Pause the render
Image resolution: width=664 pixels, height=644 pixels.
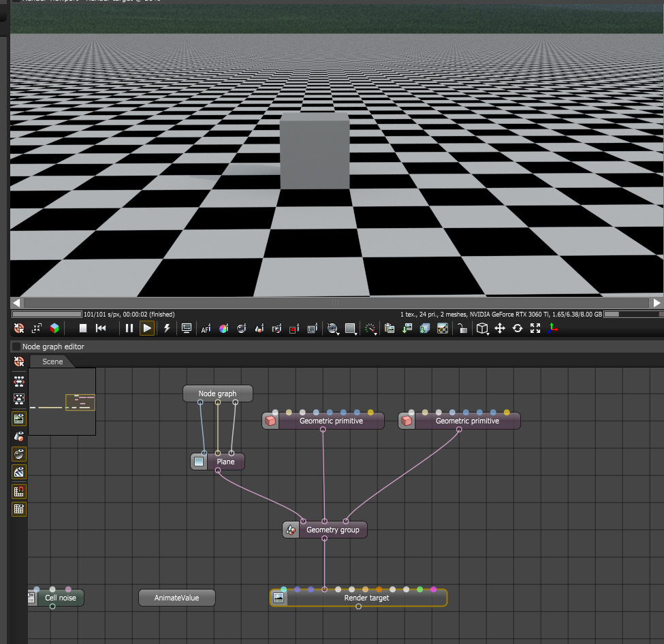click(129, 328)
